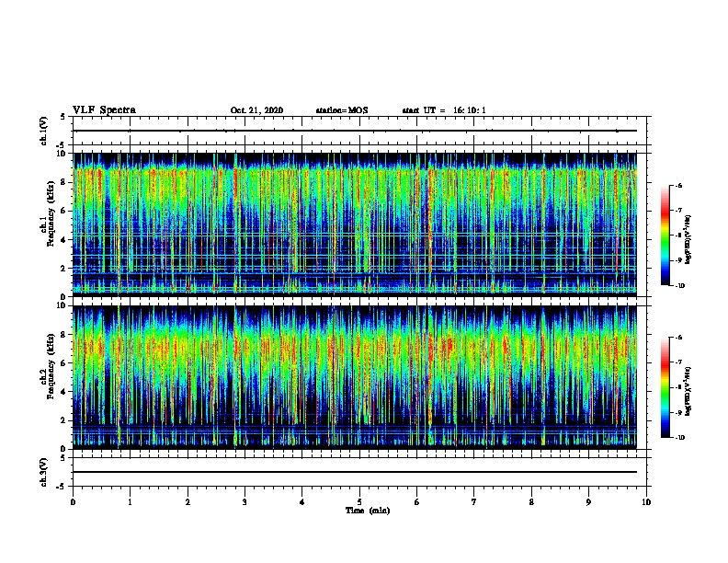The image size is (728, 563).
Task: Click the ch.1 colorbar log(PSD) label
Action: click(x=688, y=239)
